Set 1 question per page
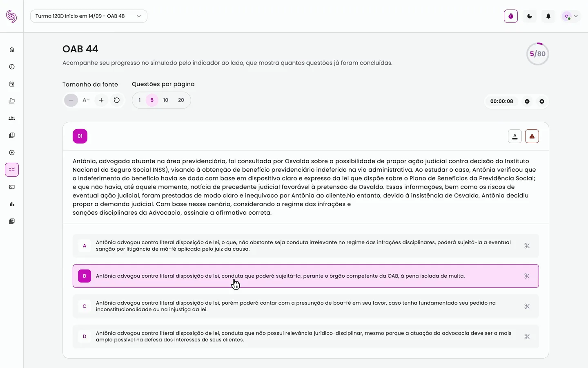This screenshot has width=588, height=368. [140, 100]
